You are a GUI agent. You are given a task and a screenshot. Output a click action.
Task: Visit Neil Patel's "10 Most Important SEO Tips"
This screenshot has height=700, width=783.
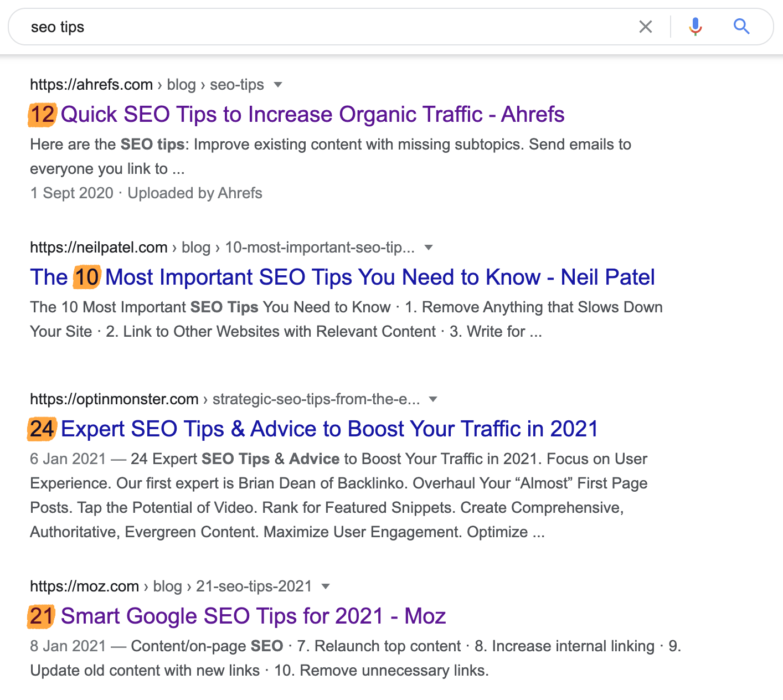tap(342, 277)
